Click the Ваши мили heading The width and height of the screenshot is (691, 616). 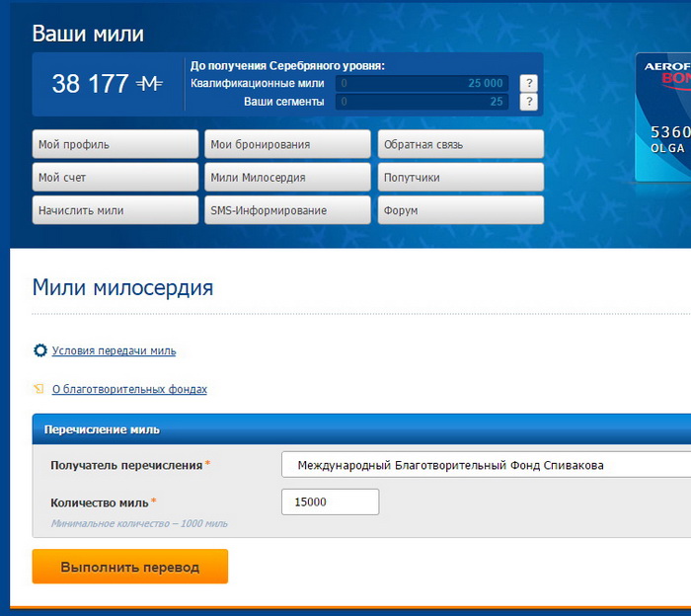point(88,34)
